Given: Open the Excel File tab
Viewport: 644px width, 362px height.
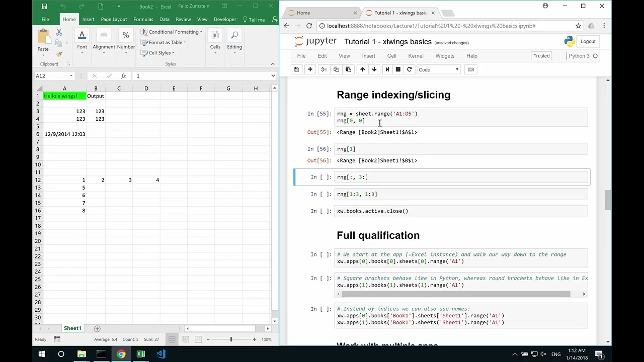Looking at the screenshot, I should point(45,20).
